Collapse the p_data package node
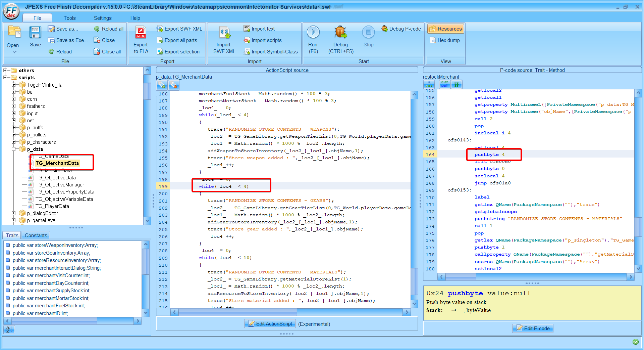Image resolution: width=644 pixels, height=350 pixels. pyautogui.click(x=14, y=149)
